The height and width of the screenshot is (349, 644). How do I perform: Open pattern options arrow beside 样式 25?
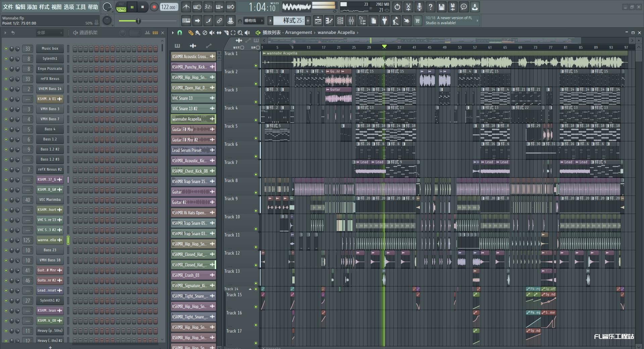270,21
